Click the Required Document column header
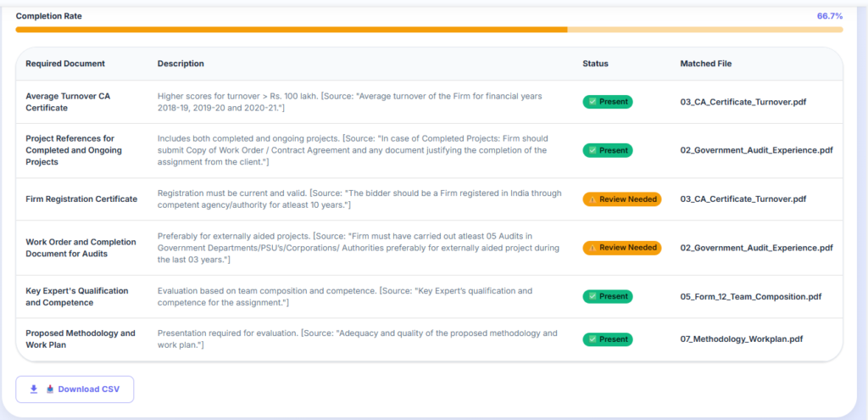This screenshot has height=420, width=868. pyautogui.click(x=65, y=64)
